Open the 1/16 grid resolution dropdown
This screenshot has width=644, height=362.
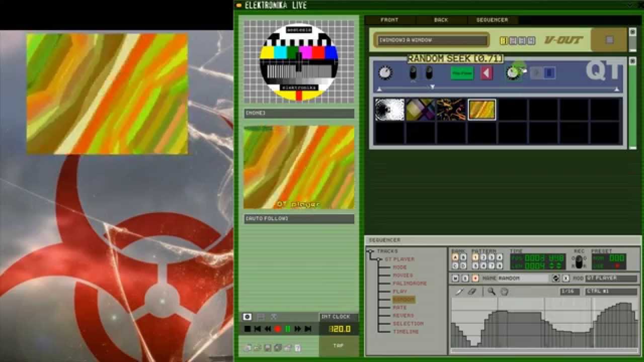point(569,292)
